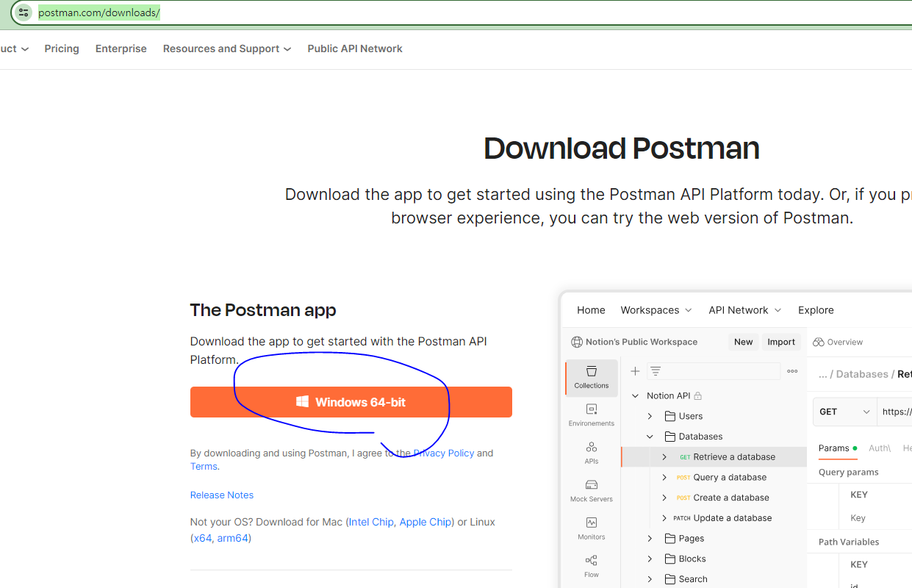Open Public API Network nav item
912x588 pixels.
(355, 49)
